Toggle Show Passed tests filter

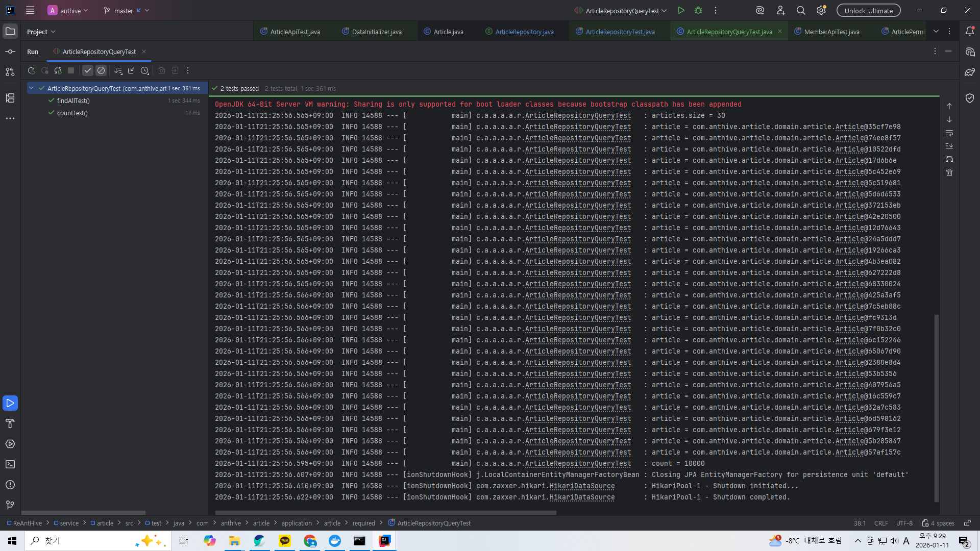coord(88,71)
